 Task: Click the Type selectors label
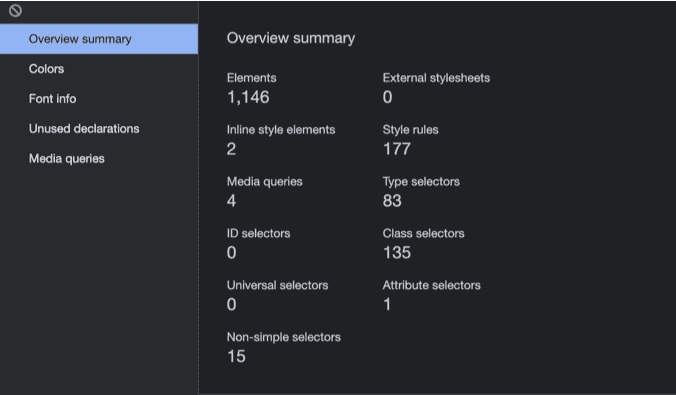coord(421,182)
